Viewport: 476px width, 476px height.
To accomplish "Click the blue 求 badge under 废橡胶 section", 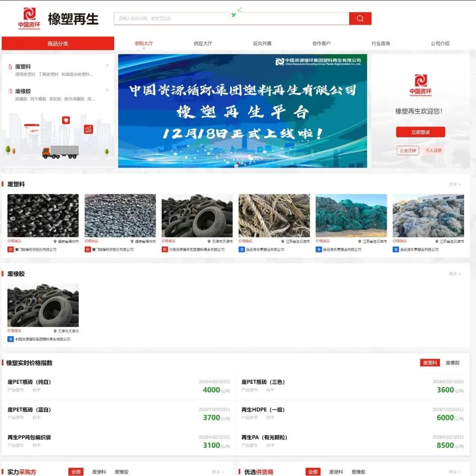I will 11,339.
